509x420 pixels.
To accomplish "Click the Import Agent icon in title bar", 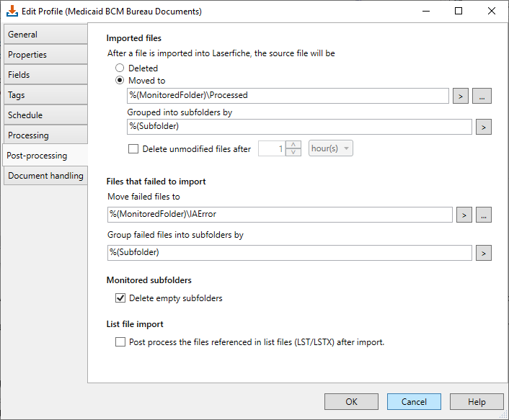I will point(12,11).
